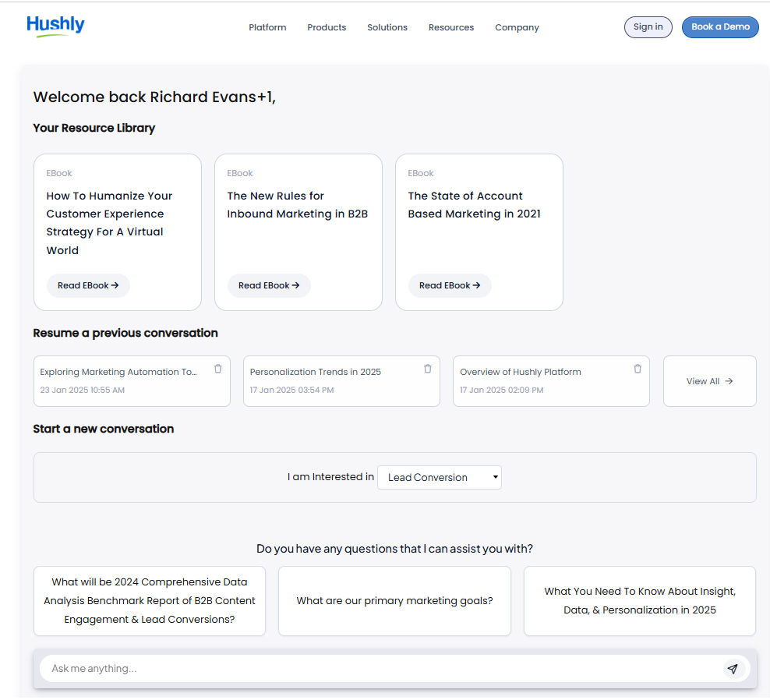The width and height of the screenshot is (770, 700).
Task: Click Welcome back Richard Evans+1 heading
Action: 154,97
